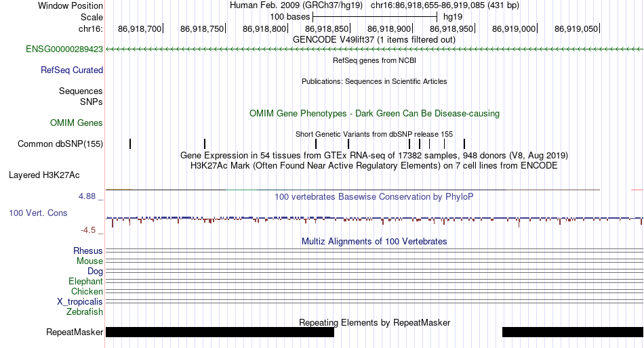Select the Rhesus species label

pos(88,251)
